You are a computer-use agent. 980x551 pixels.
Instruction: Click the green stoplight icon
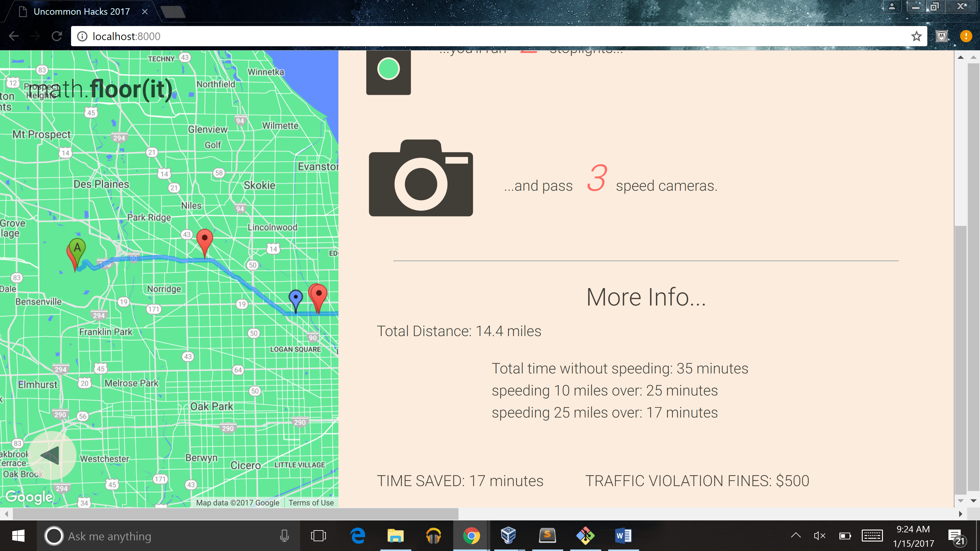click(388, 70)
